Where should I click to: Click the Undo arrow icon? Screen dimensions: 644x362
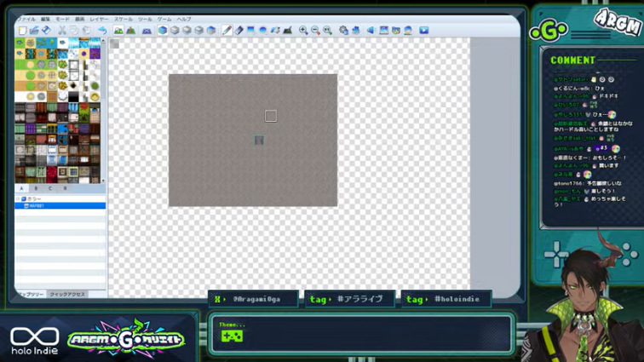point(102,30)
